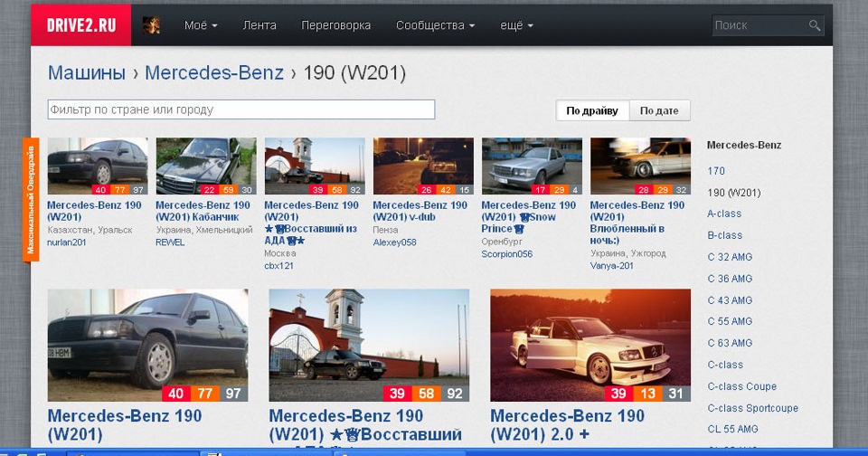Image resolution: width=868 pixels, height=456 pixels.
Task: Select C 55 AMG in sidebar
Action: 730,321
